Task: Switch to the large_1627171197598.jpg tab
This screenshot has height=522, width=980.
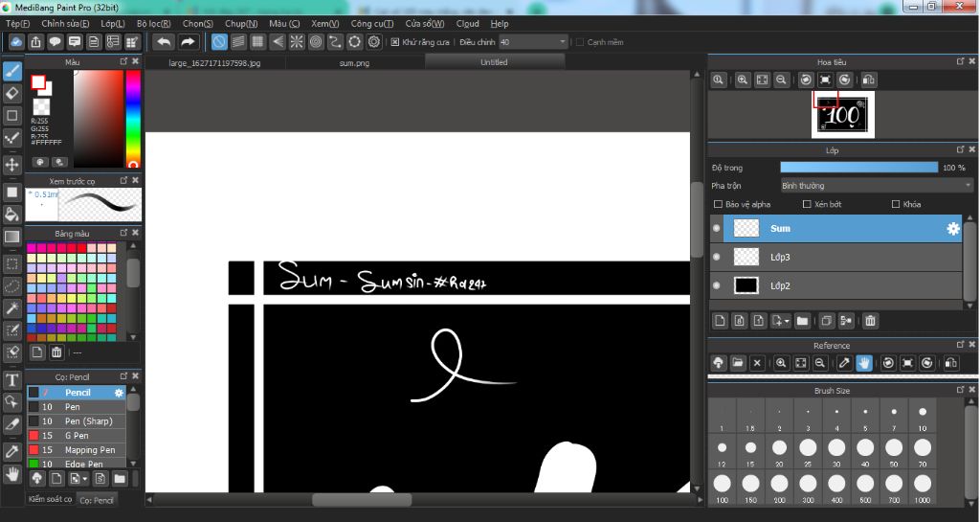Action: point(214,62)
